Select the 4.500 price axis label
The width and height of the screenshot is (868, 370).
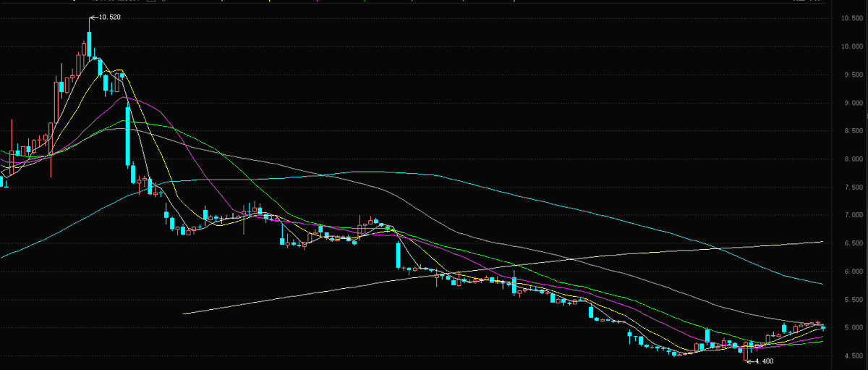853,356
